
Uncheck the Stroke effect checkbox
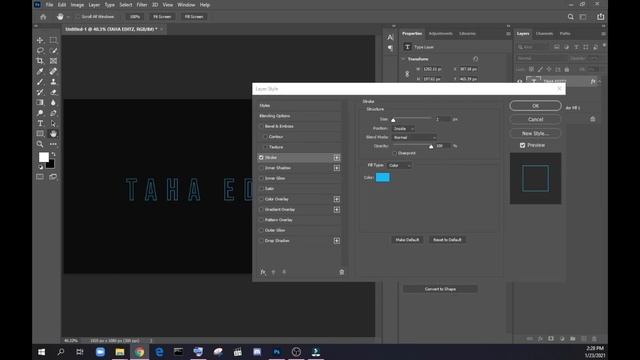[x=261, y=158]
